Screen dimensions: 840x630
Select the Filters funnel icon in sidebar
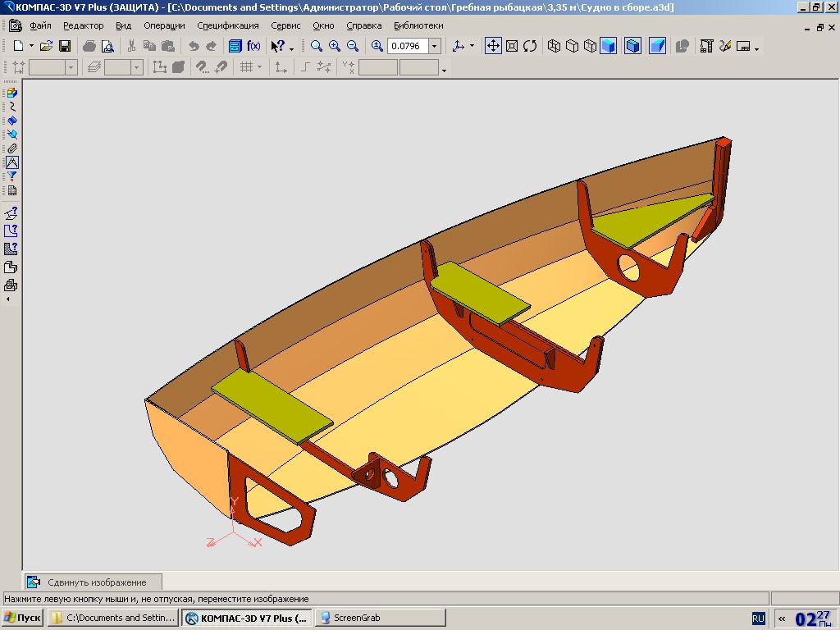[x=11, y=176]
